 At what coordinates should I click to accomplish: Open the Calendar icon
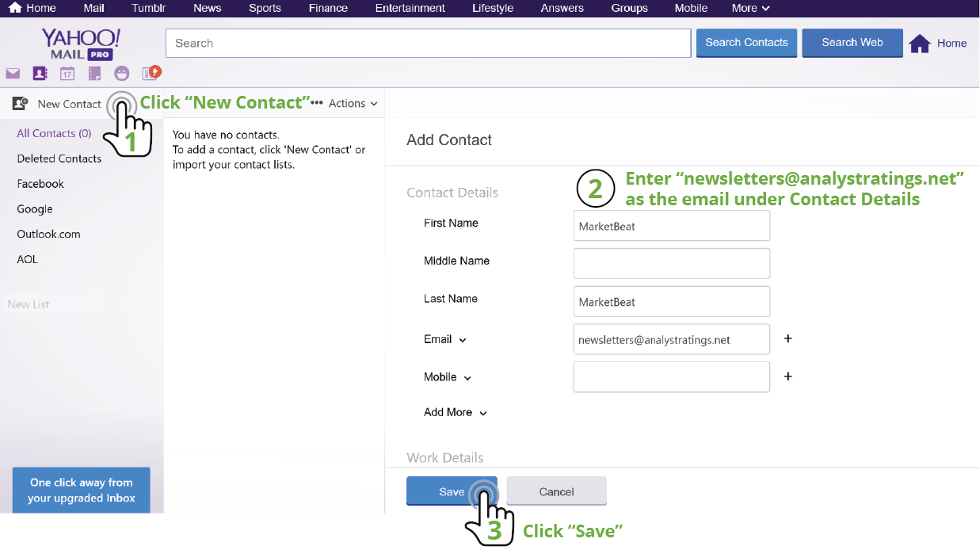click(x=67, y=74)
